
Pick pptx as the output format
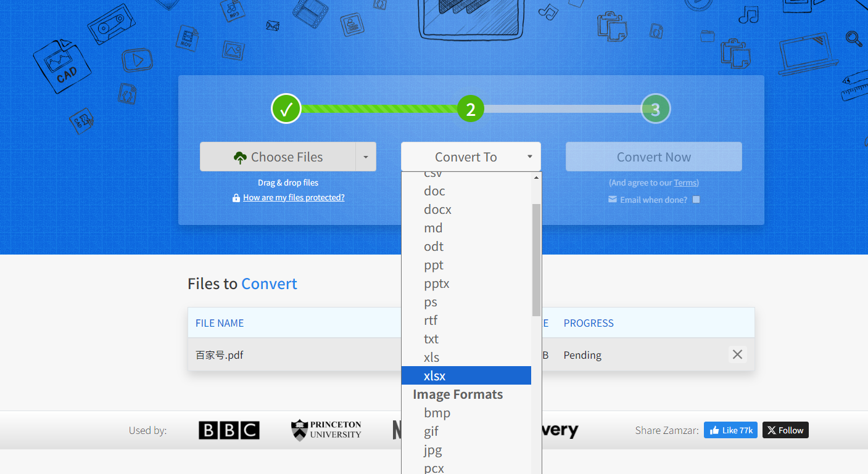pos(436,284)
